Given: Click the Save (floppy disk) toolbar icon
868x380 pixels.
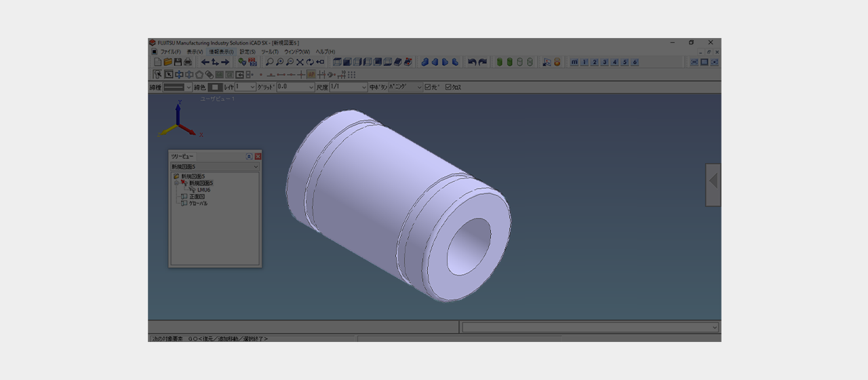Looking at the screenshot, I should (x=178, y=62).
